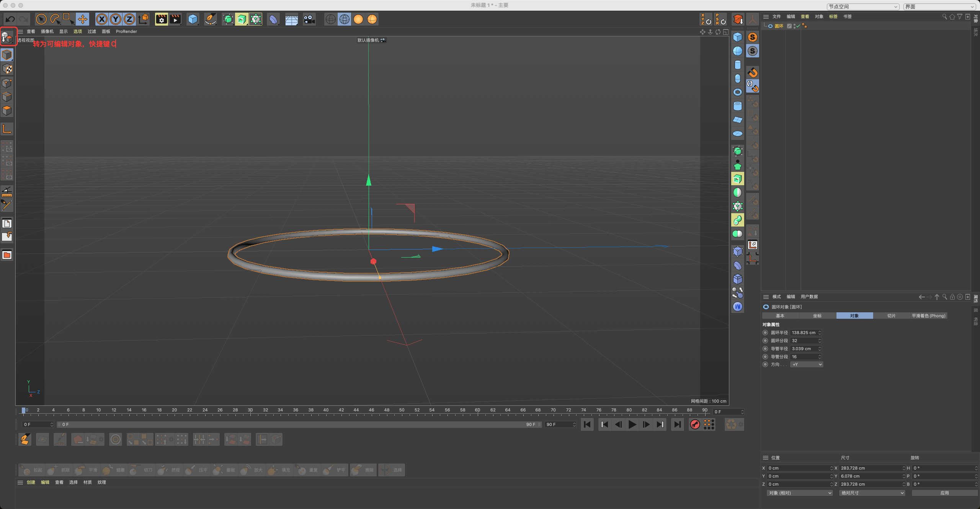Click the blue cube primitive icon
This screenshot has height=509, width=980.
(193, 19)
